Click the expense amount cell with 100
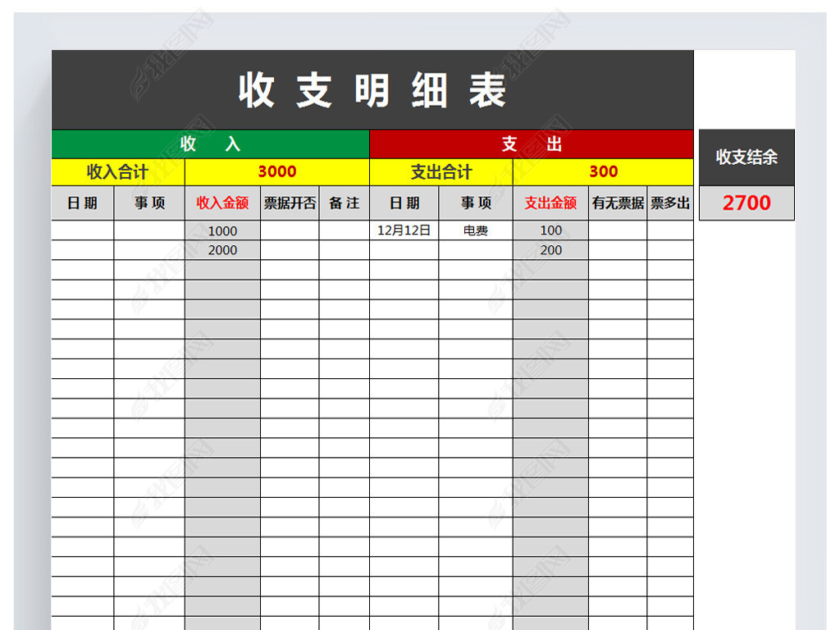Viewport: 840px width, 630px height. click(550, 231)
